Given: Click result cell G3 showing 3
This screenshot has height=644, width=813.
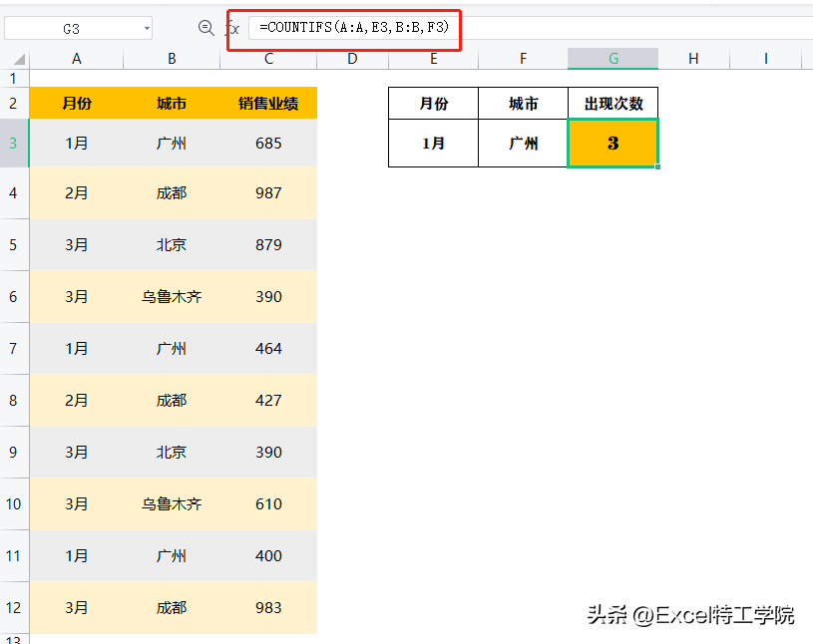Looking at the screenshot, I should [x=613, y=143].
